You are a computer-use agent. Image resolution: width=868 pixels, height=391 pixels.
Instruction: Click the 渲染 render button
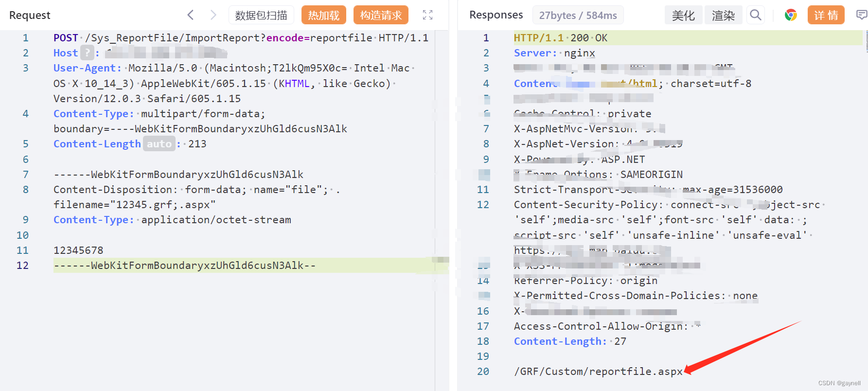pos(723,15)
